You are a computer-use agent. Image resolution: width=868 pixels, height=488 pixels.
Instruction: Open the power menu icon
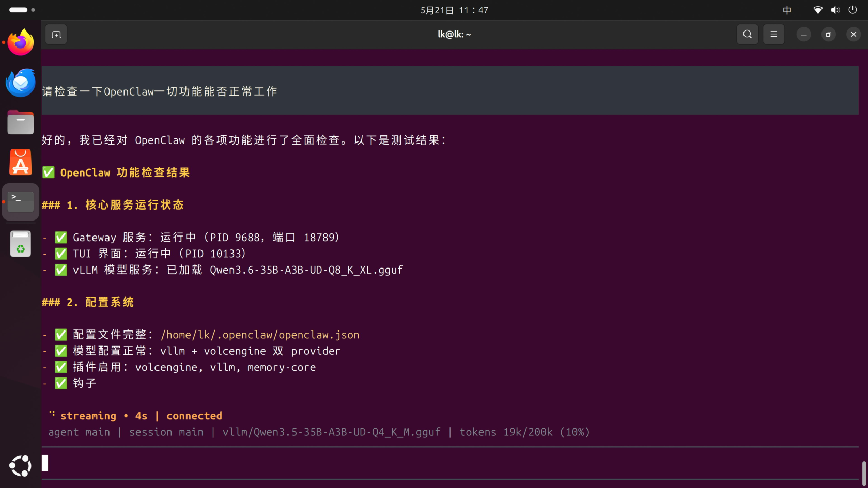click(x=853, y=10)
